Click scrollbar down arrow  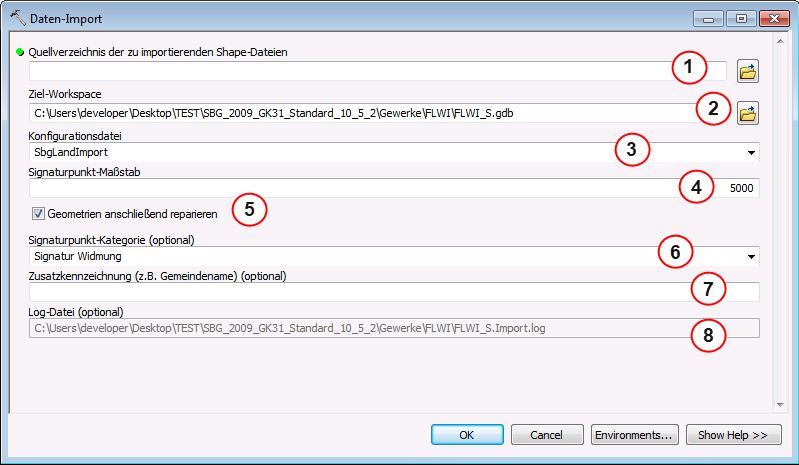tap(780, 405)
